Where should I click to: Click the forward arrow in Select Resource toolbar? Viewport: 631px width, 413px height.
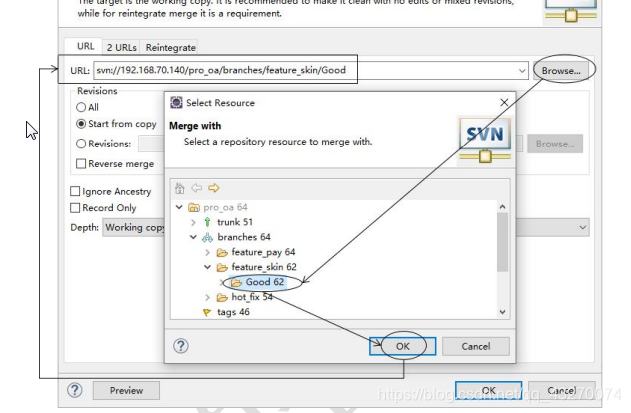[214, 188]
